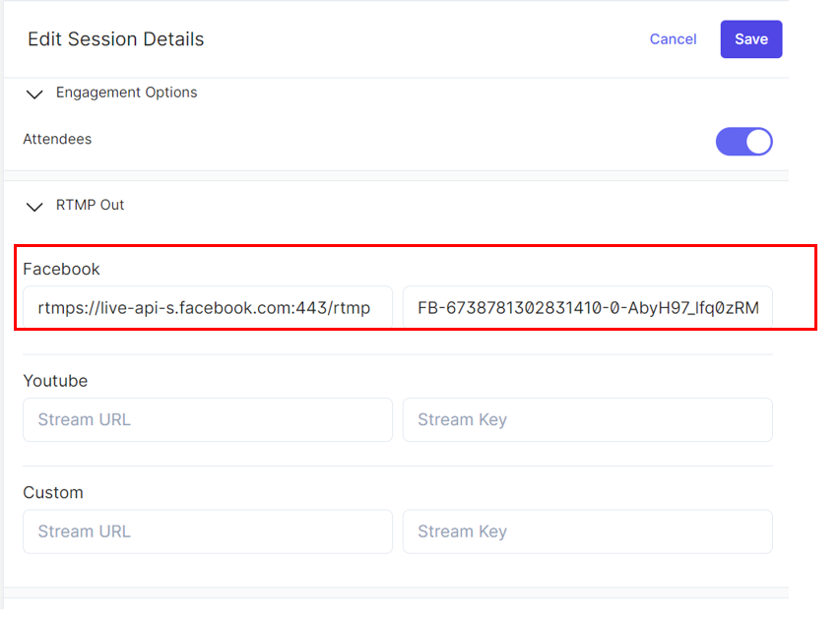Click the Engagement Options section title
840x626 pixels.
(x=126, y=93)
